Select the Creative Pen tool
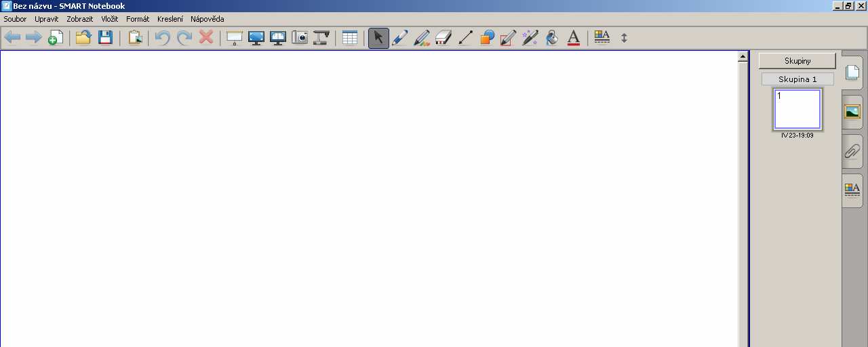 point(422,38)
